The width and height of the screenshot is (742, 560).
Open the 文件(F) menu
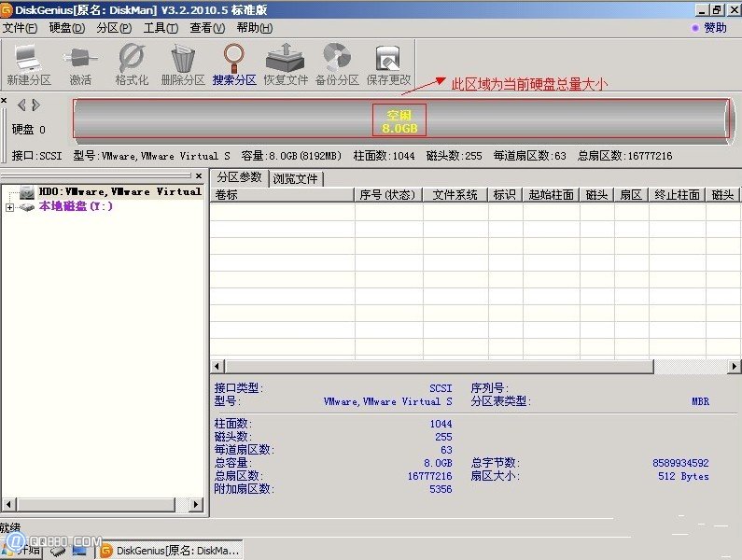20,28
